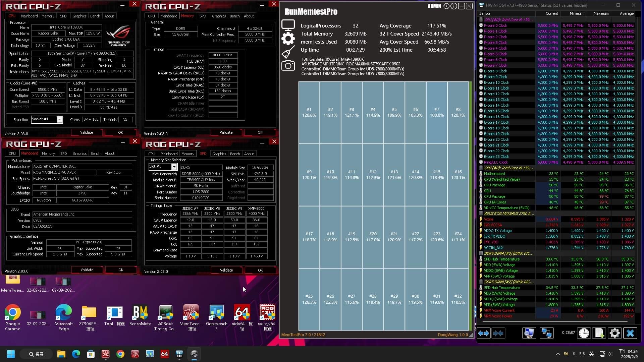The image size is (644, 362).
Task: Open the Bench tab in bottom-right CPU-Z window
Action: pos(235,154)
